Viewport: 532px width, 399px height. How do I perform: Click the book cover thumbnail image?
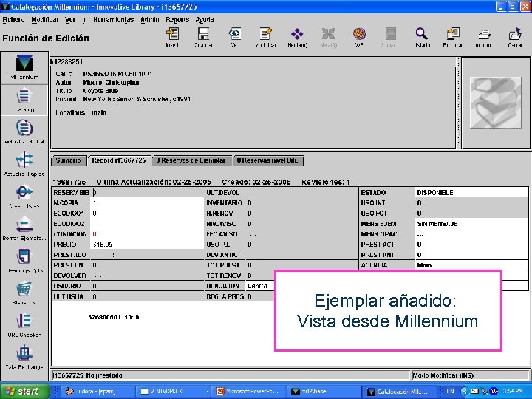(x=496, y=103)
